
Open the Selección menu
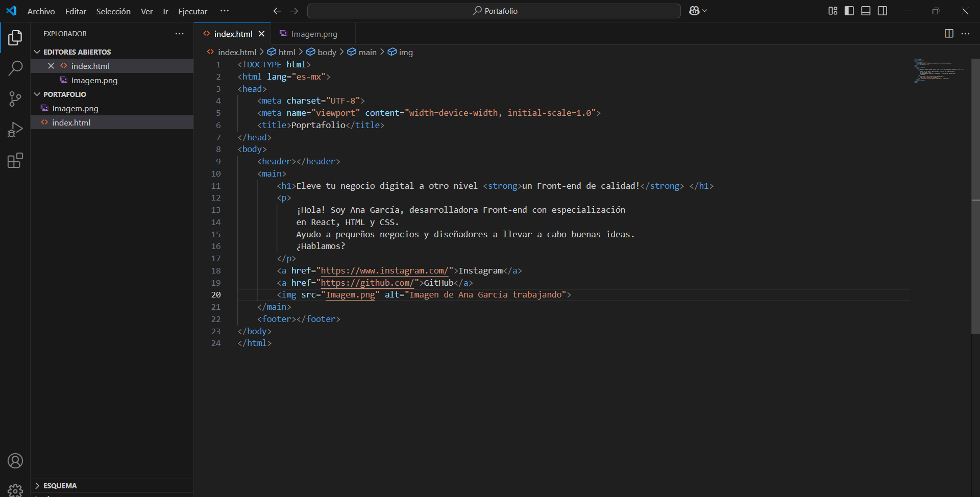(x=113, y=11)
